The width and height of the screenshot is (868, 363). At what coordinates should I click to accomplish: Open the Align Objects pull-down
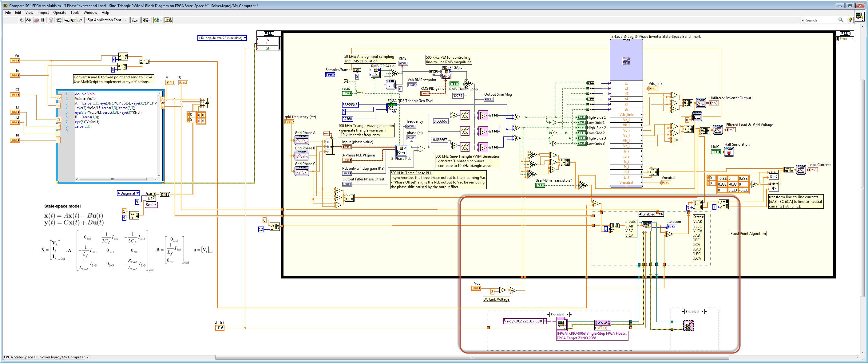(136, 20)
